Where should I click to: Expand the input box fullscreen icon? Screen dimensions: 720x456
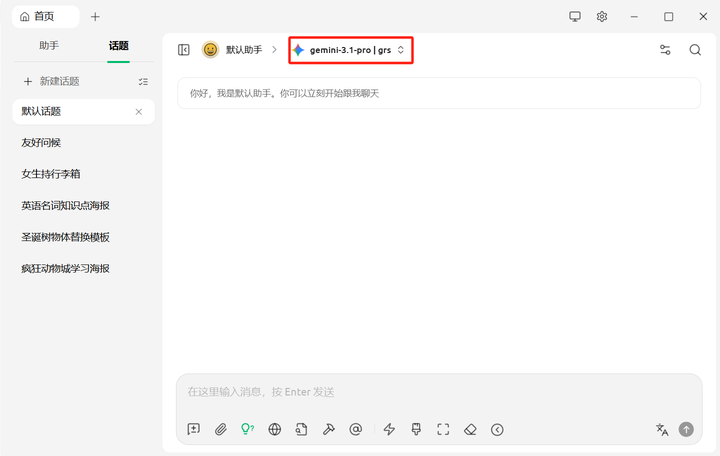(x=443, y=429)
